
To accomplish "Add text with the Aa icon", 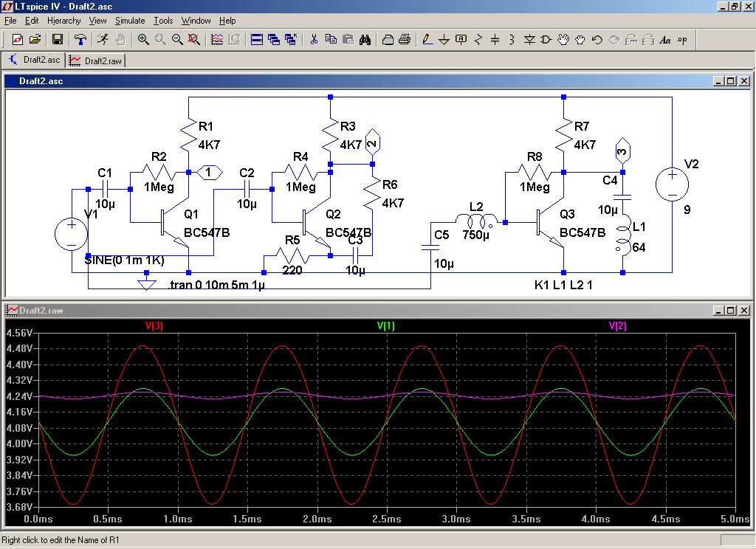I will pyautogui.click(x=665, y=40).
